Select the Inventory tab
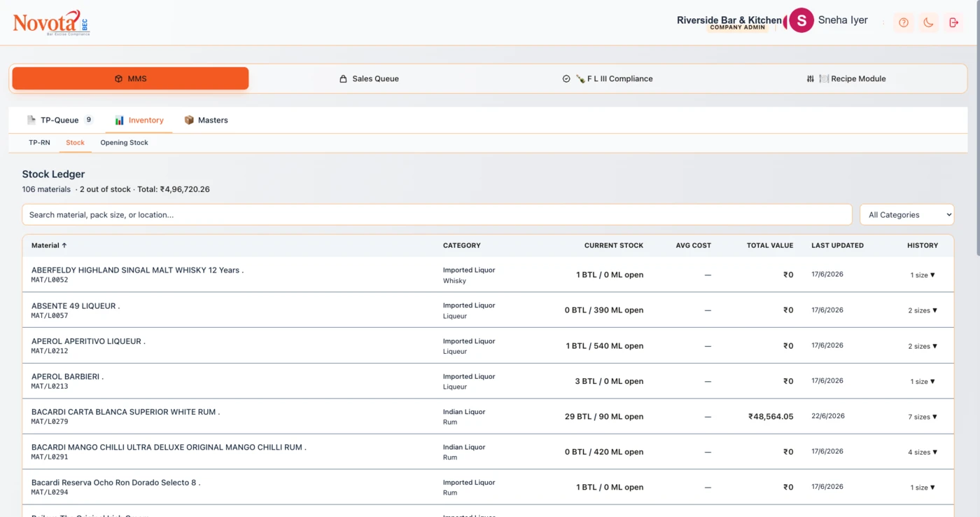 pyautogui.click(x=139, y=120)
